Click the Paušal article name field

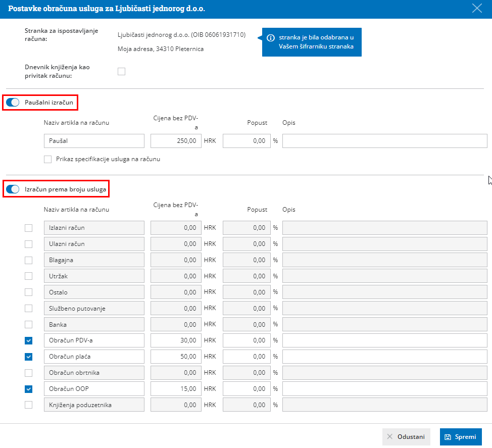coord(94,141)
